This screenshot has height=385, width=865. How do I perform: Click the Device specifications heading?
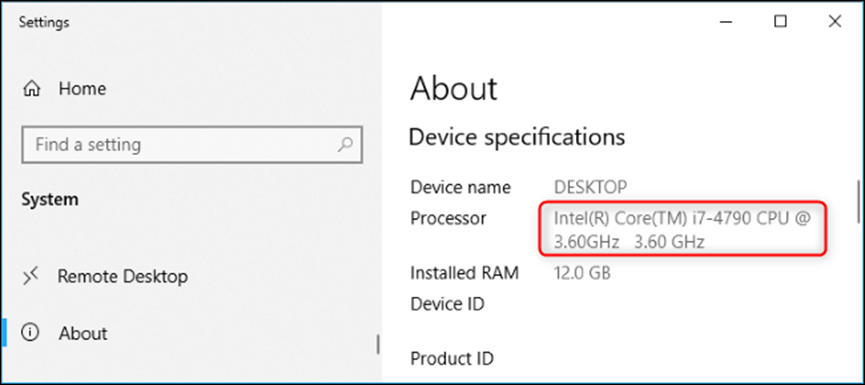(517, 137)
